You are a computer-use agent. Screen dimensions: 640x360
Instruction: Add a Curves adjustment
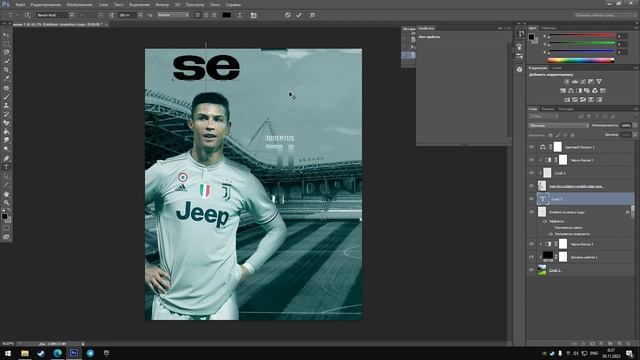[583, 82]
